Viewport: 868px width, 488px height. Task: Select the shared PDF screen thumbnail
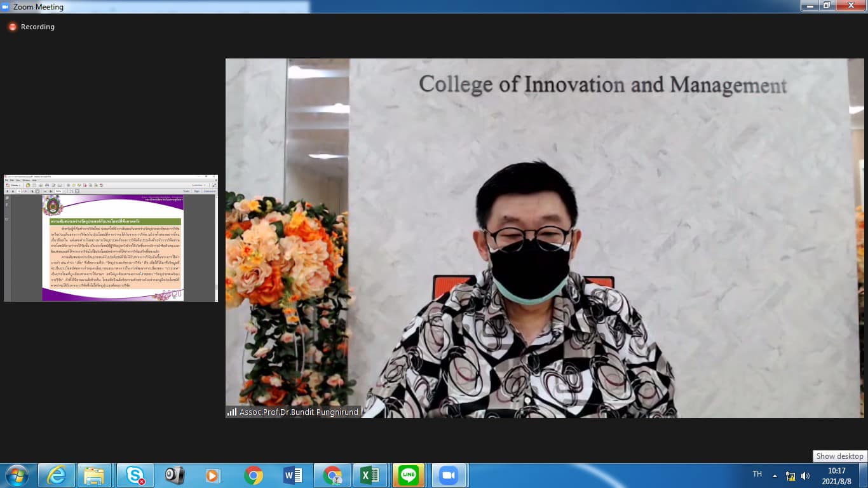coord(111,238)
